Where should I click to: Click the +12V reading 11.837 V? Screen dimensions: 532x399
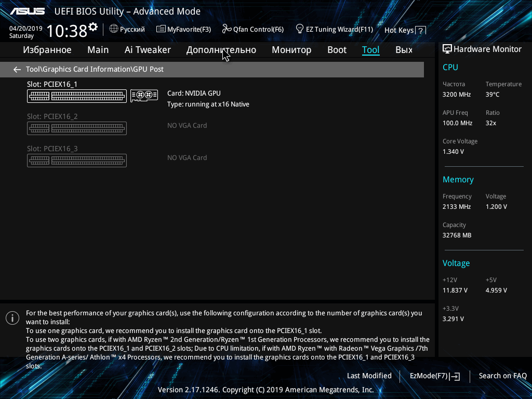click(455, 290)
